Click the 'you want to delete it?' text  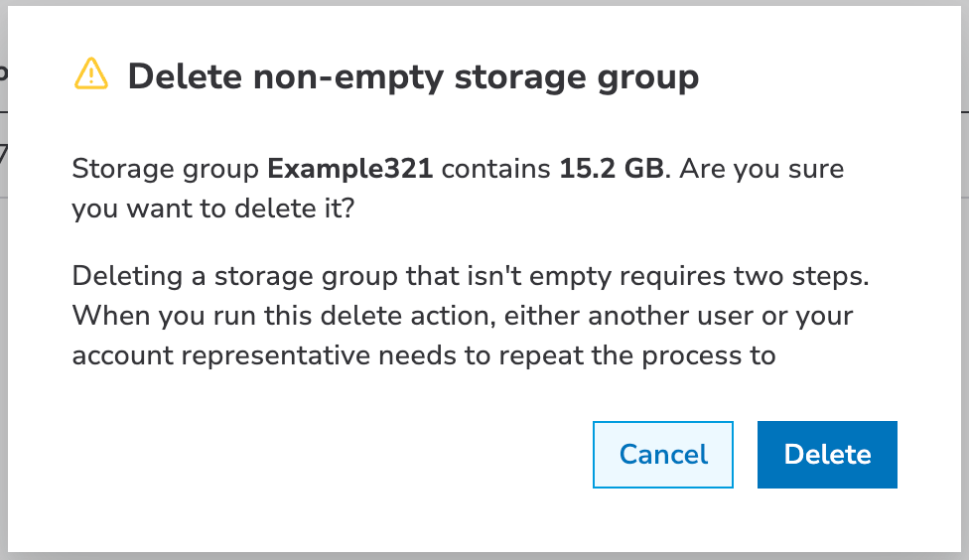point(212,209)
